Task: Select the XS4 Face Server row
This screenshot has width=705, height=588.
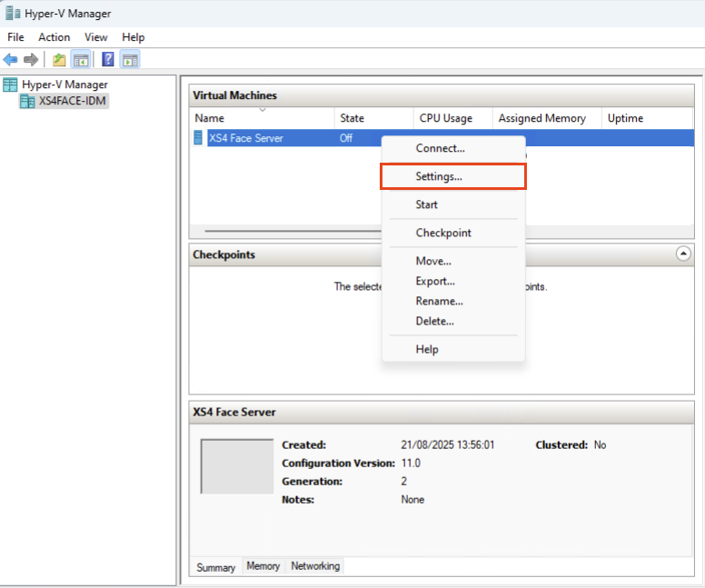Action: click(442, 137)
